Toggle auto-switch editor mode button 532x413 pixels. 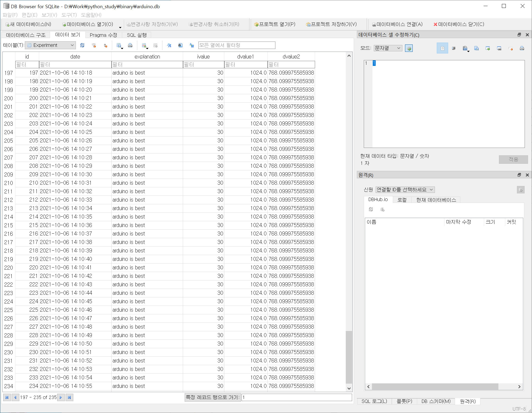pyautogui.click(x=409, y=48)
